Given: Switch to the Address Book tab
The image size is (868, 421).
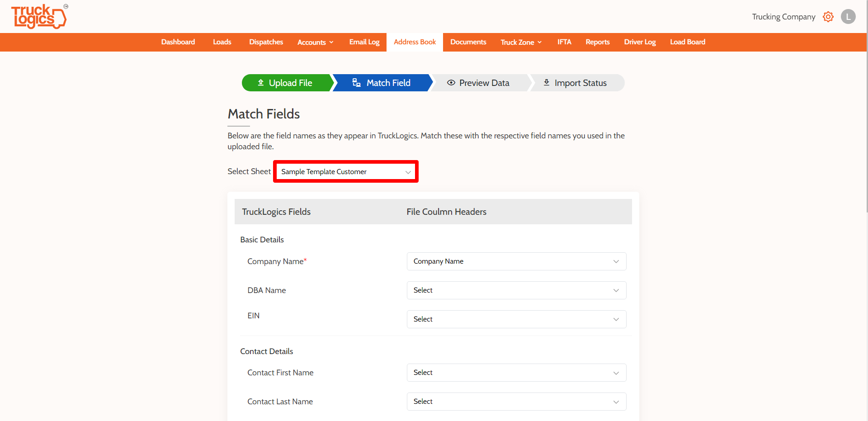Looking at the screenshot, I should (414, 42).
